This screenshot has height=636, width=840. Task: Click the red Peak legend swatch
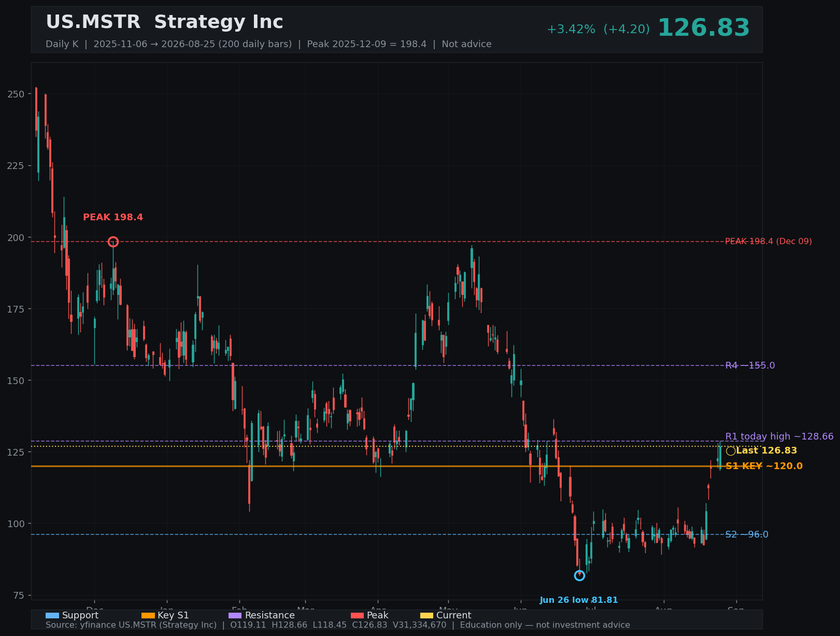tap(358, 616)
